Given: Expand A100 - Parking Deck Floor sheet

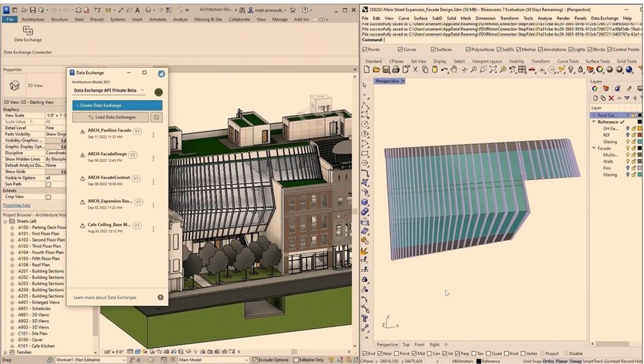Looking at the screenshot, I should pos(12,227).
